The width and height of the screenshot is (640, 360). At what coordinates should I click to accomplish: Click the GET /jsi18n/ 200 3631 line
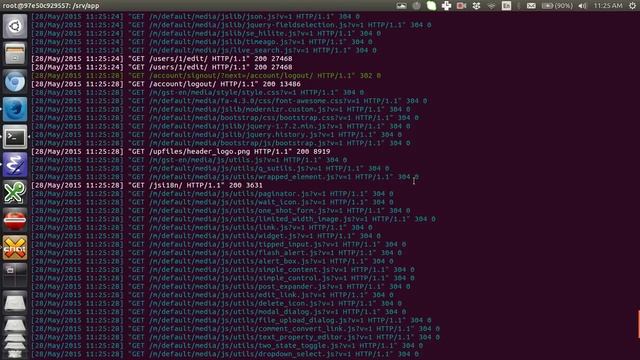click(x=147, y=185)
